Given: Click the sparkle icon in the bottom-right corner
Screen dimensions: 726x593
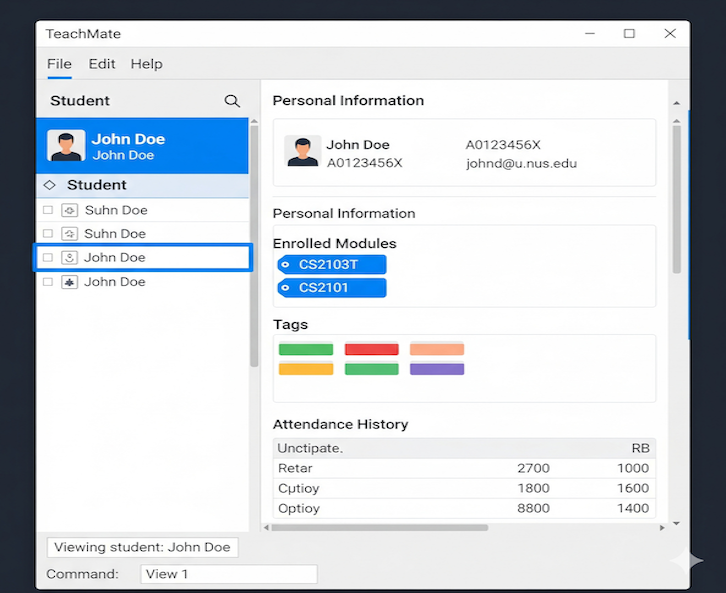Looking at the screenshot, I should (x=686, y=561).
